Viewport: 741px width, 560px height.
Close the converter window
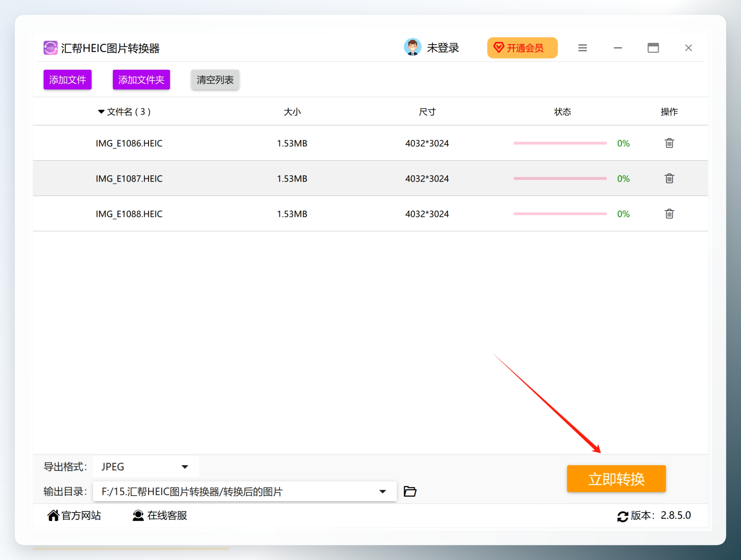[688, 48]
